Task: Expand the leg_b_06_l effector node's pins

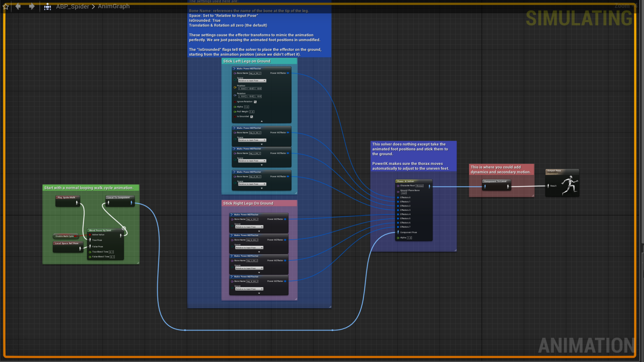Action: tap(262, 144)
